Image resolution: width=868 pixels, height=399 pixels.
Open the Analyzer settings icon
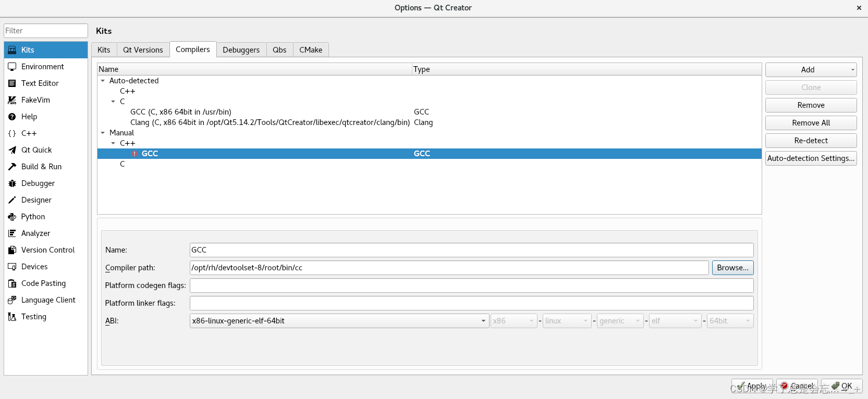[x=12, y=233]
